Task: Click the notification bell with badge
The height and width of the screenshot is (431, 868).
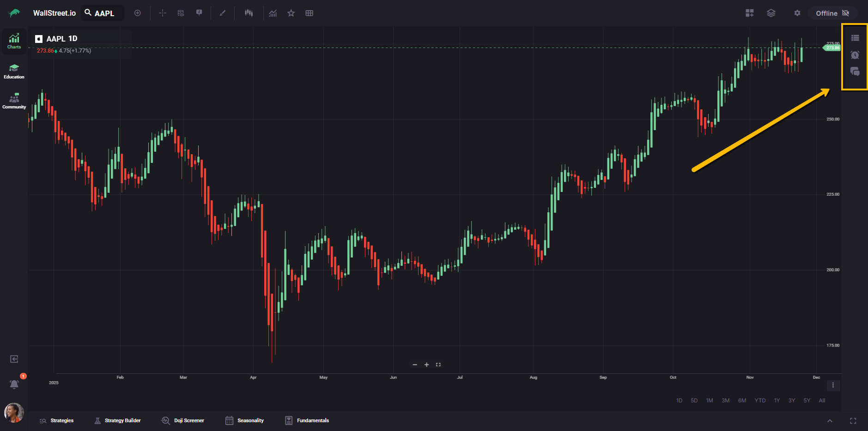Action: tap(14, 384)
